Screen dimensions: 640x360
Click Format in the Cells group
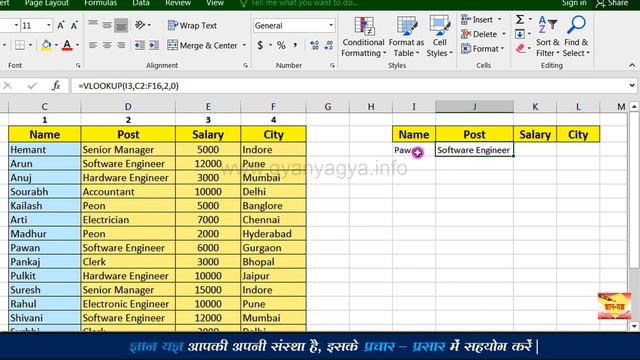click(x=482, y=49)
